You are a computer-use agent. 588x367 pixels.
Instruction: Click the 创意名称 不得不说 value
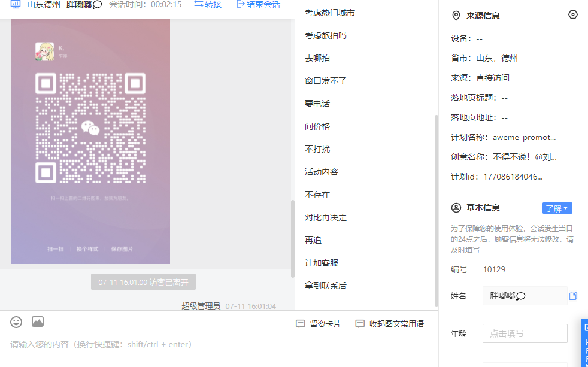(x=525, y=157)
